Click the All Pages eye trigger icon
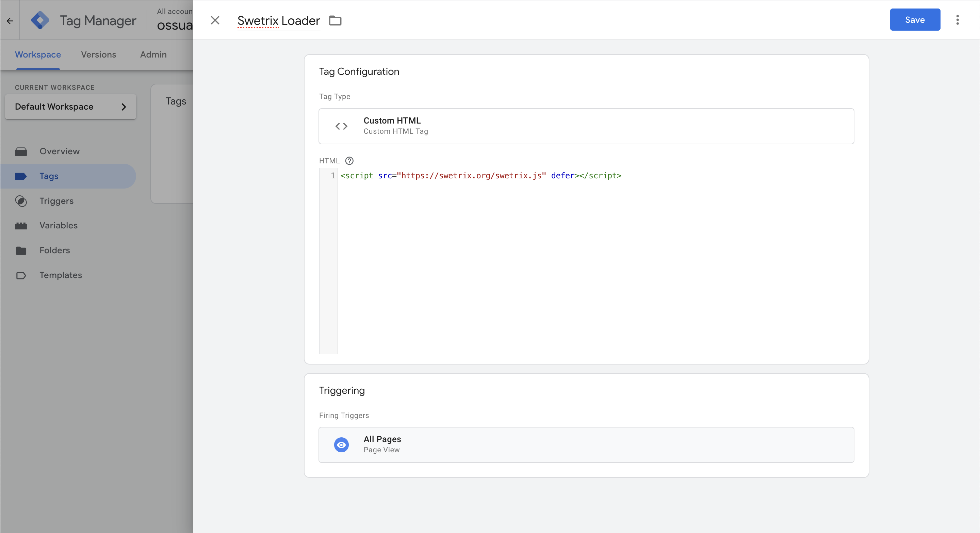980x533 pixels. (x=341, y=445)
